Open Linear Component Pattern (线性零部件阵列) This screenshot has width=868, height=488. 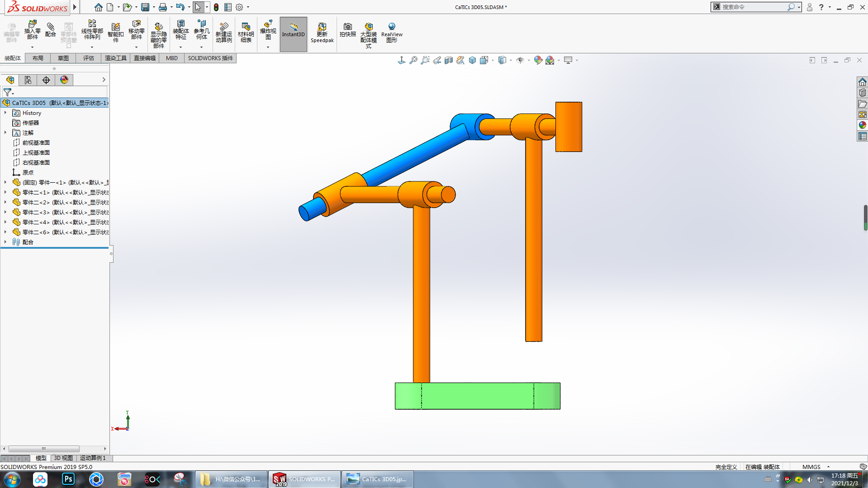tap(92, 30)
